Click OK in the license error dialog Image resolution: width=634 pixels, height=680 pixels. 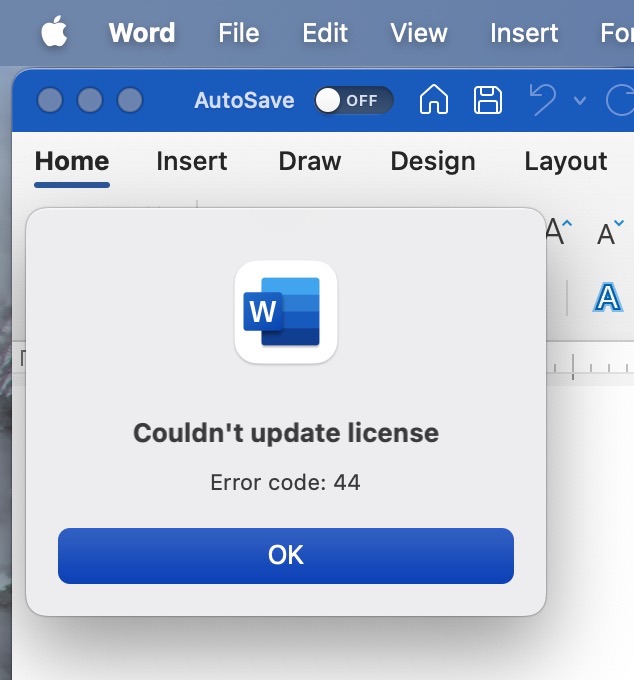click(286, 556)
